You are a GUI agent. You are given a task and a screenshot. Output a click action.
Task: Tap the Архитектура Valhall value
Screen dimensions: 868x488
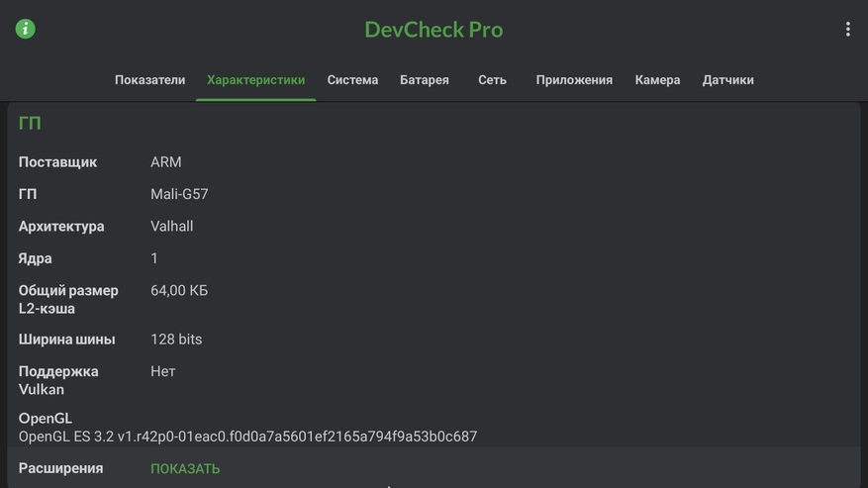[172, 227]
